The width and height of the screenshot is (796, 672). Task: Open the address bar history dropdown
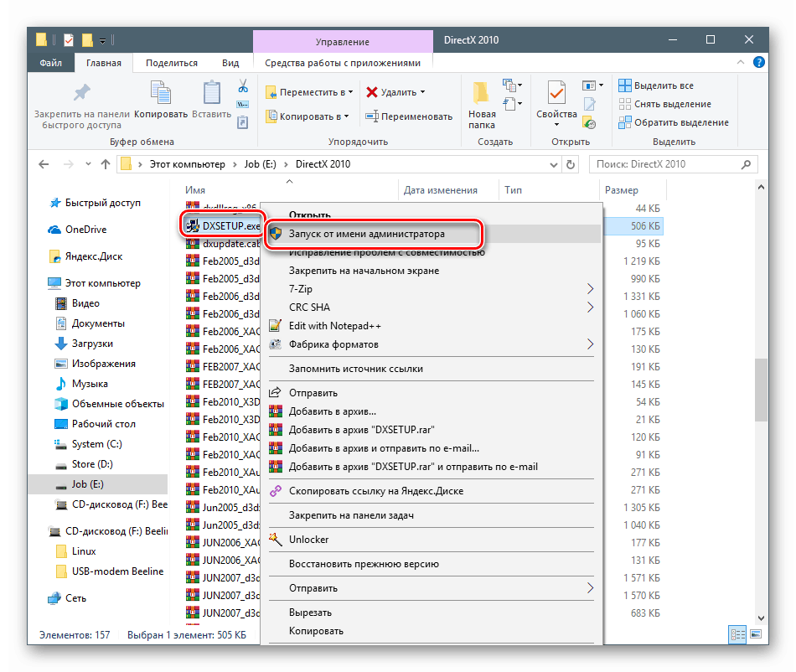(553, 164)
